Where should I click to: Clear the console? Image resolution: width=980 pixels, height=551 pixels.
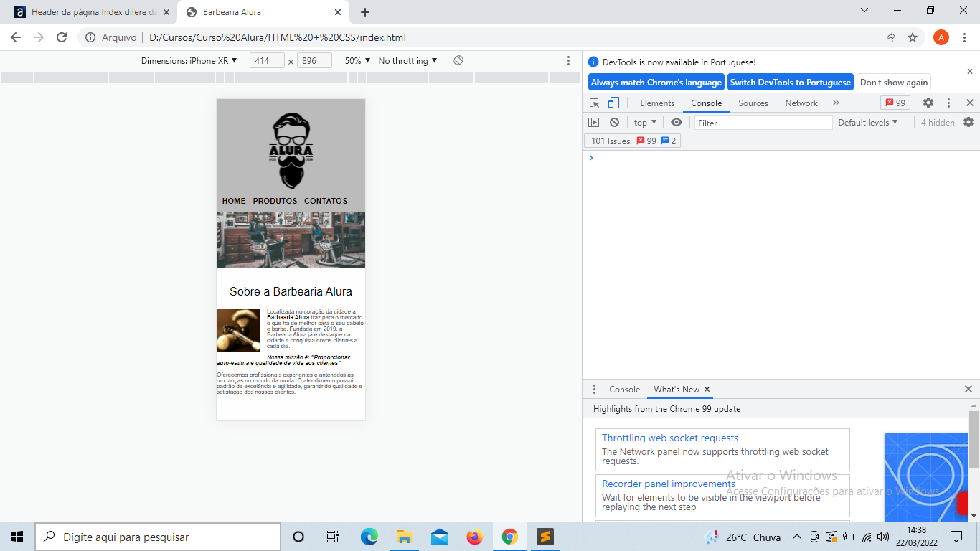614,123
